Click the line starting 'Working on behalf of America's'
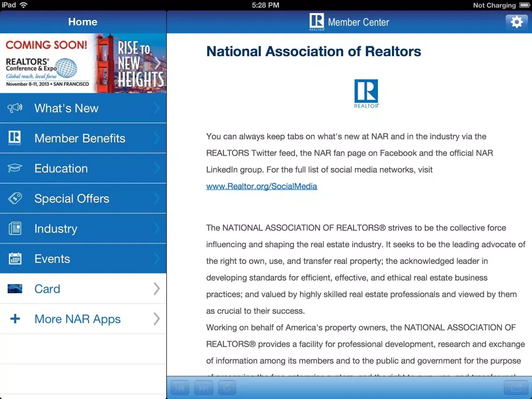The width and height of the screenshot is (532, 399). click(361, 327)
